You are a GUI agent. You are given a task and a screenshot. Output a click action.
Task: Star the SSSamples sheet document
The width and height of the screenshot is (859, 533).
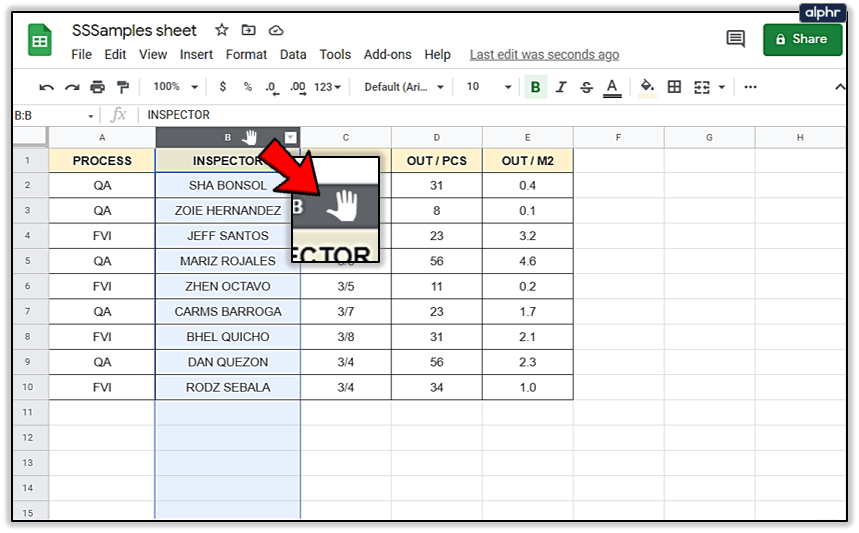pyautogui.click(x=221, y=30)
